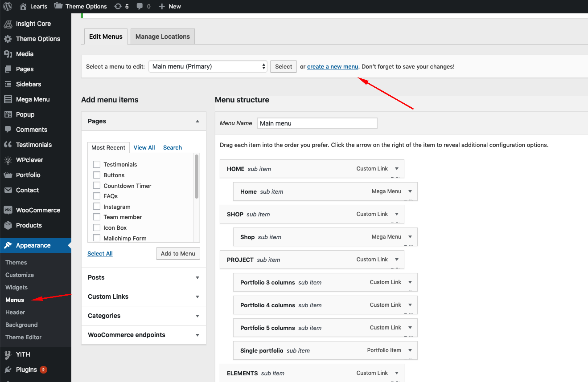Click the Menu Name text field
This screenshot has height=382, width=588.
317,123
